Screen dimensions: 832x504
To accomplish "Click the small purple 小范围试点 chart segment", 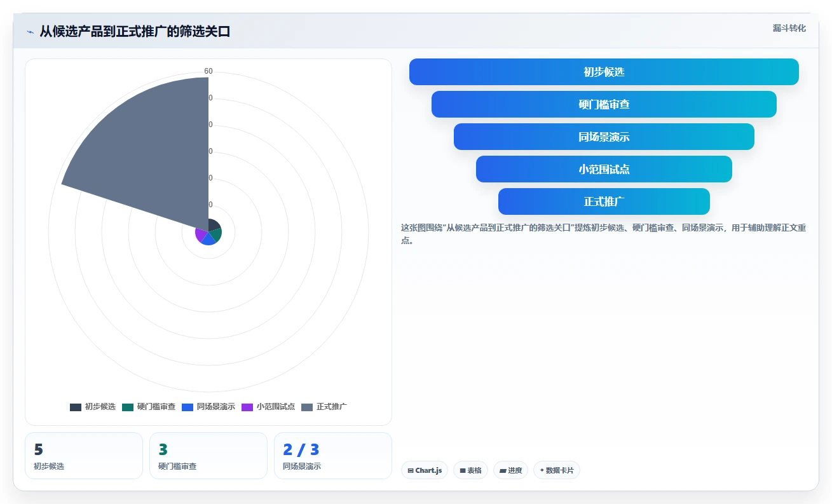I will point(201,235).
